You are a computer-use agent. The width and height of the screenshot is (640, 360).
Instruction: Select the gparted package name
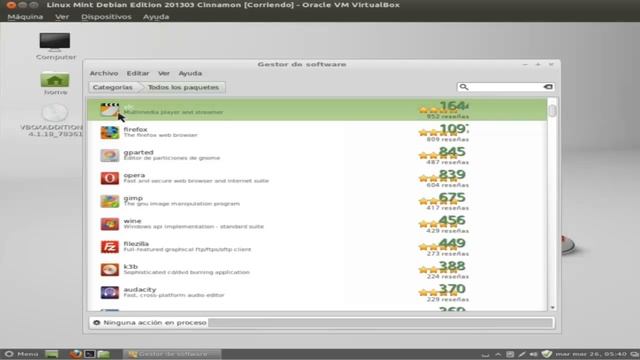point(138,152)
